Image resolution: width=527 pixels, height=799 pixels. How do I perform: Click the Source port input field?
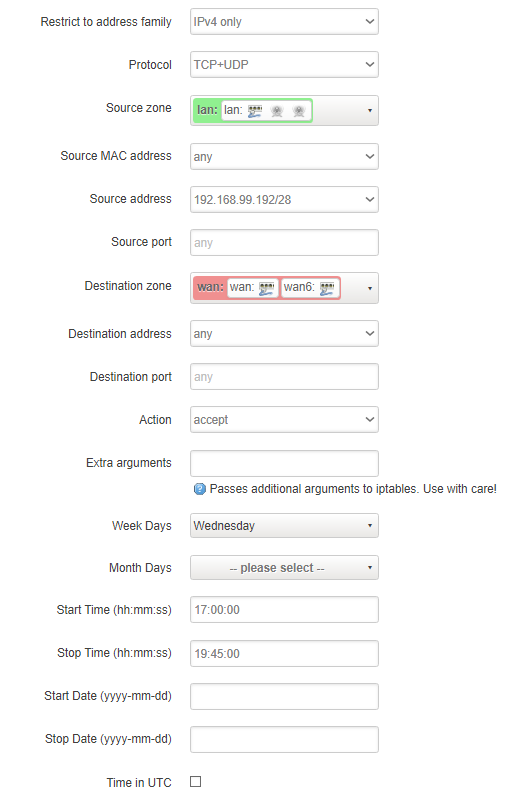[284, 243]
